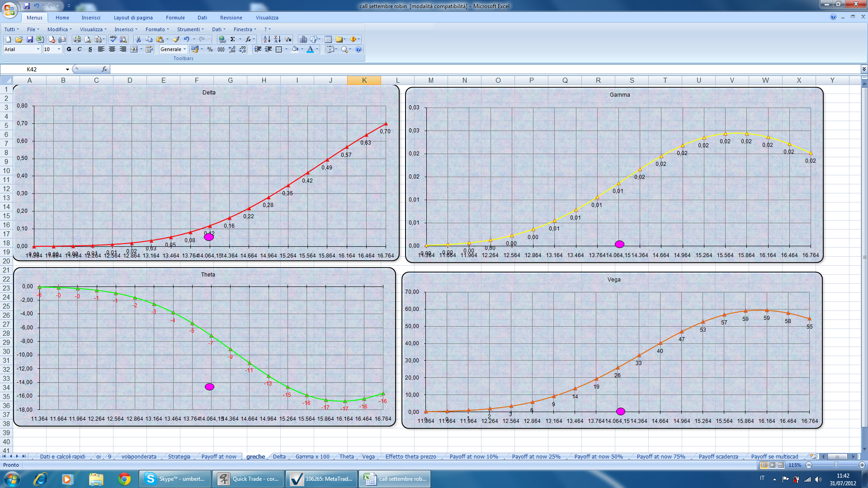Open the Generale number format dropdown

tap(185, 49)
